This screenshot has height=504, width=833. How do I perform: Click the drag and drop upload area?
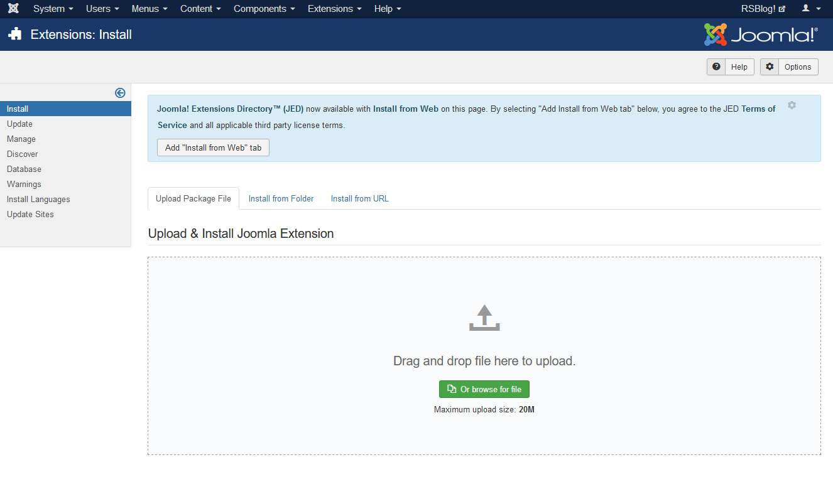484,356
